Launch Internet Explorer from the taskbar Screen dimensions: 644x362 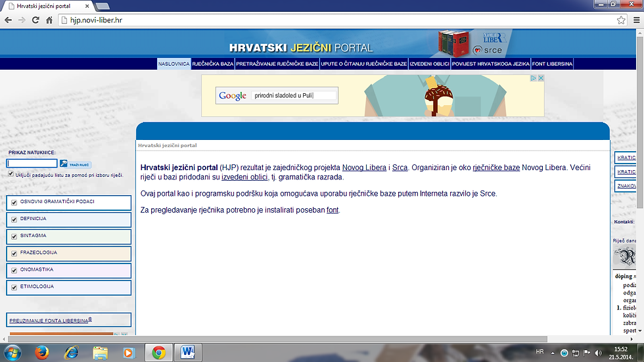[72, 353]
